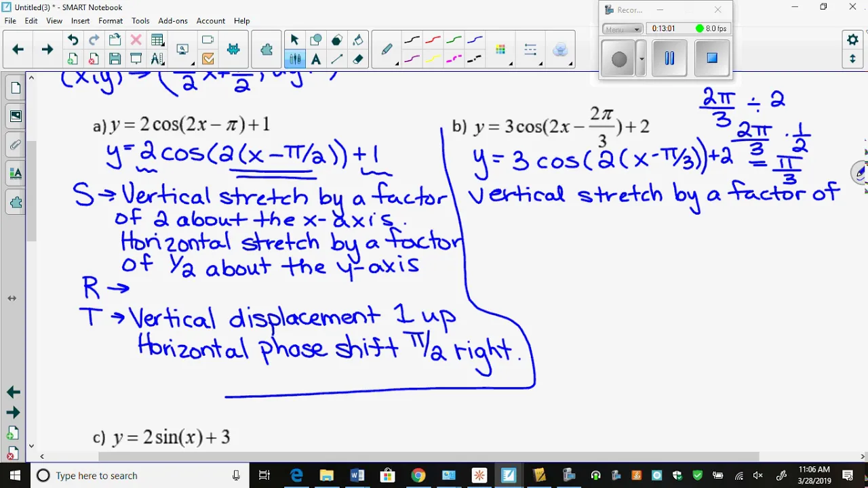This screenshot has width=868, height=488.
Task: Open the transparency dropdown
Action: pos(561,50)
